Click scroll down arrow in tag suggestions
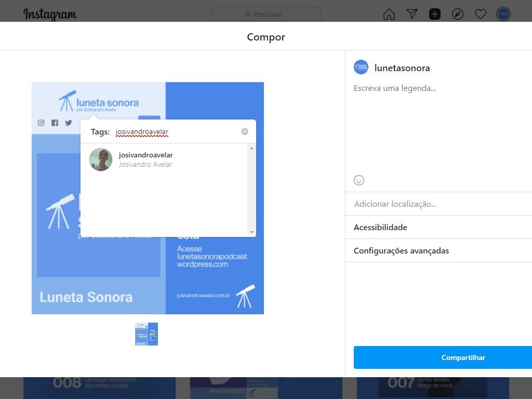This screenshot has width=532, height=399. [x=252, y=232]
